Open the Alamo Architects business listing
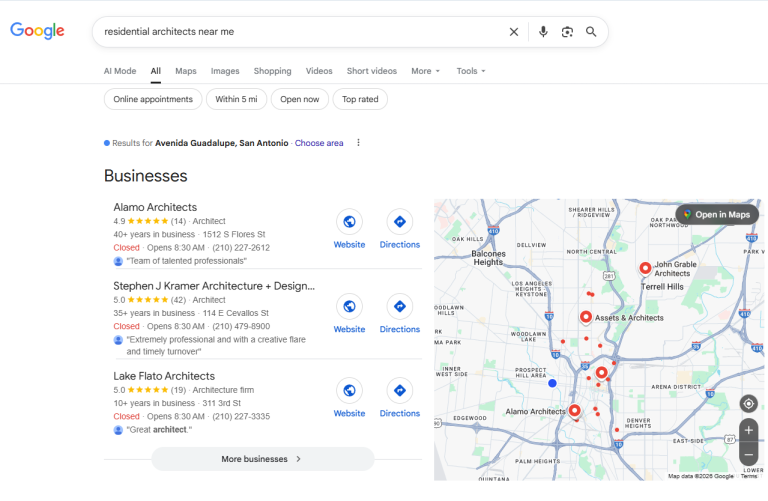 click(155, 207)
